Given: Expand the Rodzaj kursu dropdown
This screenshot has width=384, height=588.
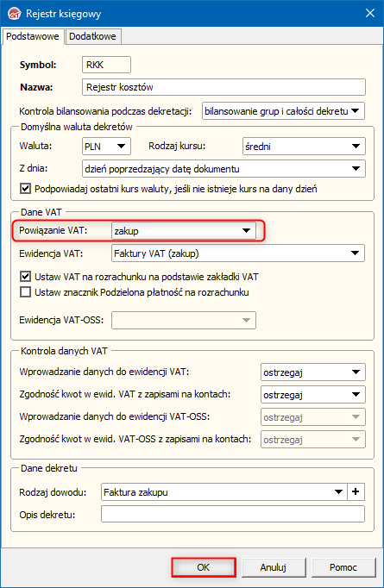Looking at the screenshot, I should click(x=304, y=147).
